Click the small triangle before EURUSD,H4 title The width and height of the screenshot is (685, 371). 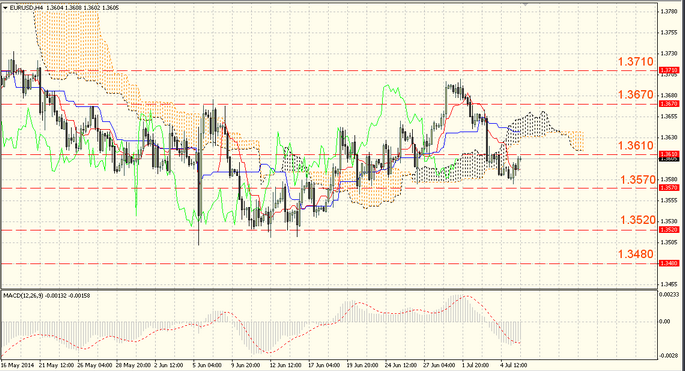coord(5,8)
